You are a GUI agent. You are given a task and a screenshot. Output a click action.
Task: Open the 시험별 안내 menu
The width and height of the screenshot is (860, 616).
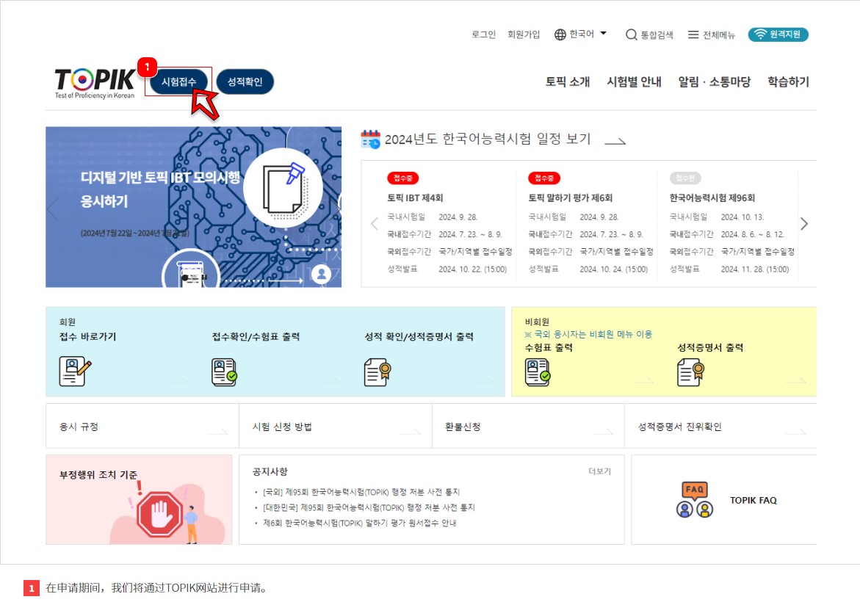[x=634, y=81]
